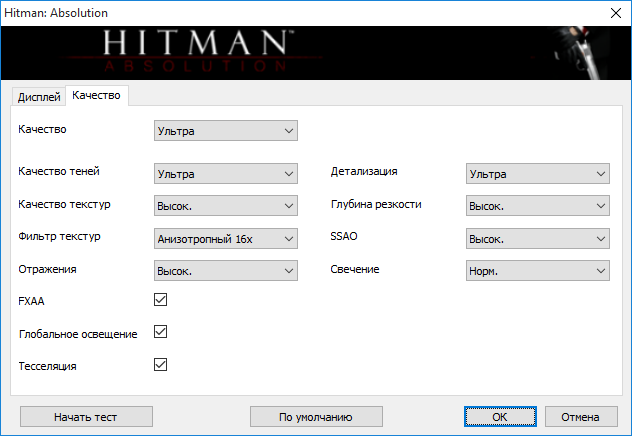Screen dimensions: 632x436
Task: Select the Качество tab
Action: (96, 95)
